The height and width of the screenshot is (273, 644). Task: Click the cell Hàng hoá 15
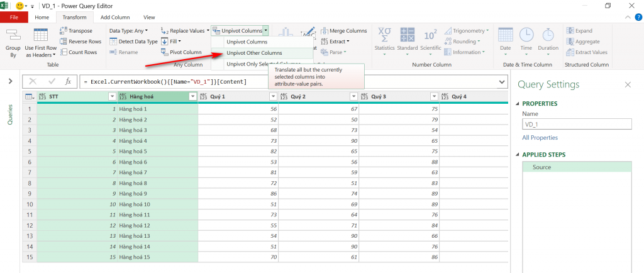[158, 256]
